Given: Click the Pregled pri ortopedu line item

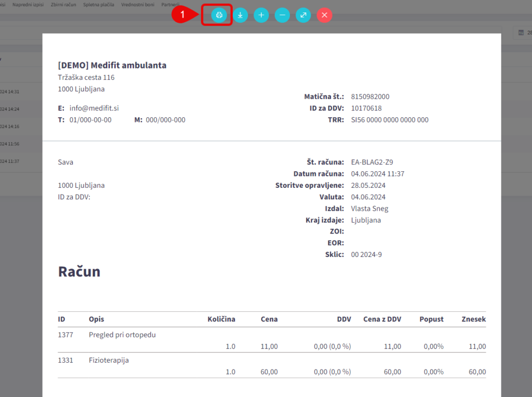Looking at the screenshot, I should [122, 335].
